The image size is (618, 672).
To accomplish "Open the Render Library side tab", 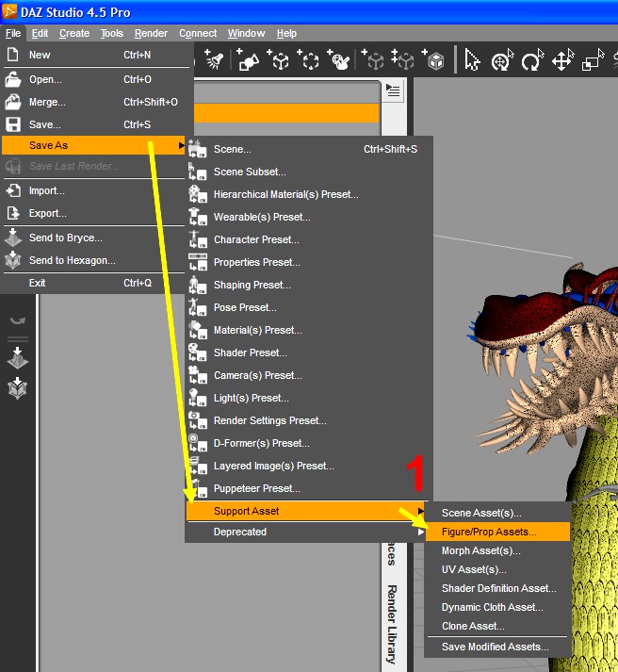I will (392, 625).
